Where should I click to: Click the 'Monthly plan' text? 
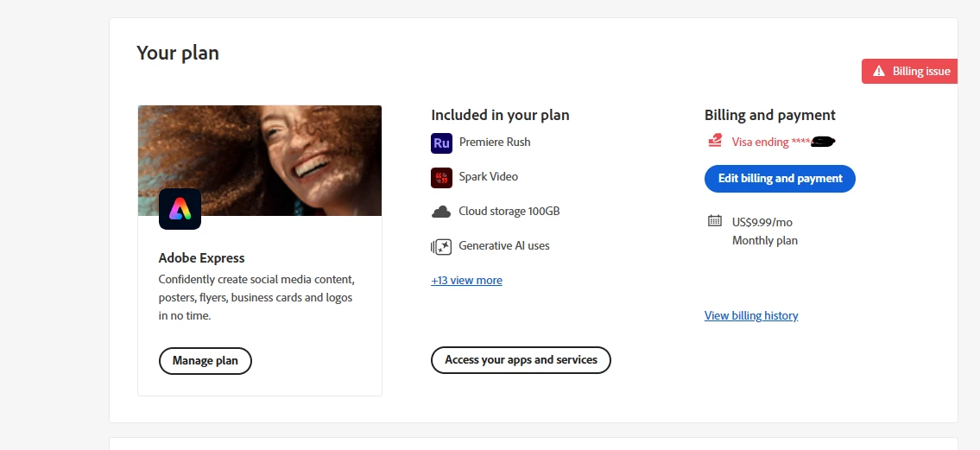click(765, 241)
